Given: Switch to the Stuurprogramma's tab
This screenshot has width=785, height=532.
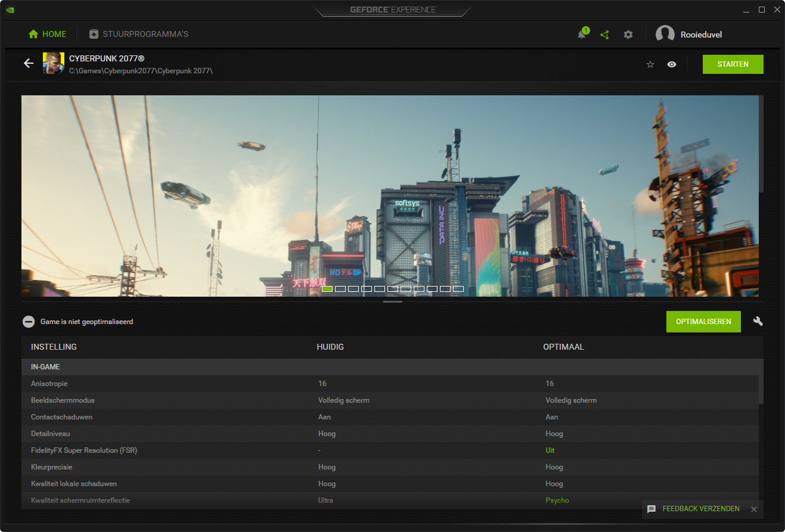Looking at the screenshot, I should click(138, 34).
